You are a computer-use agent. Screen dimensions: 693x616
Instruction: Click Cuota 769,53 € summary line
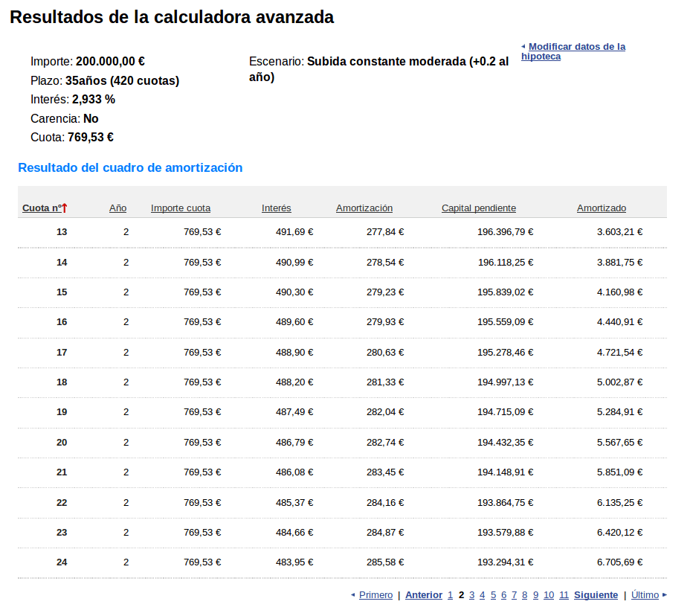tap(72, 137)
